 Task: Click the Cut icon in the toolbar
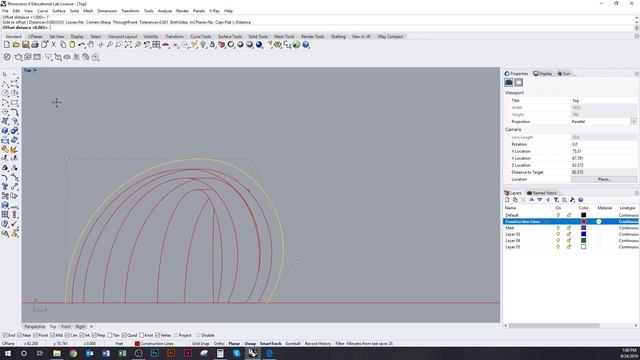coord(53,45)
